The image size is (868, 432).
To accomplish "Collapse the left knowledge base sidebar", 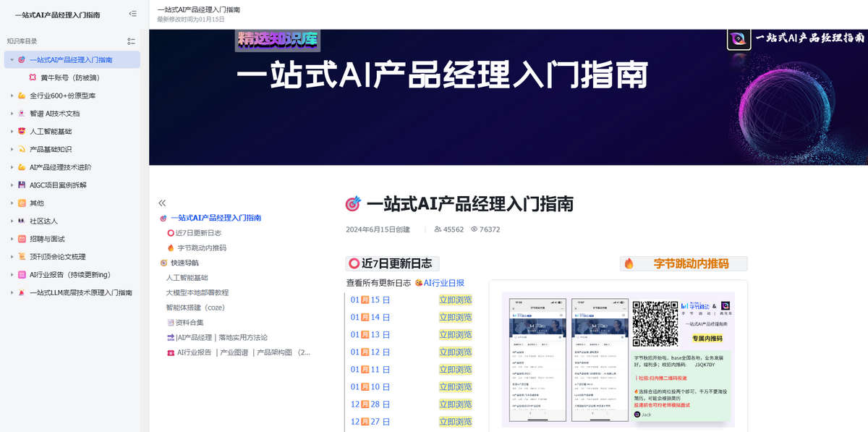I will pos(132,14).
